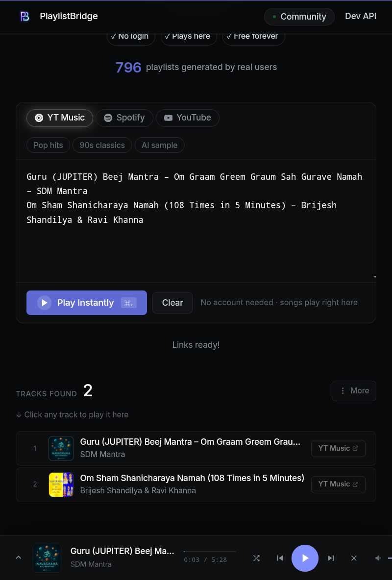Mute the volume using the speaker icon
This screenshot has height=580, width=392.
378,558
